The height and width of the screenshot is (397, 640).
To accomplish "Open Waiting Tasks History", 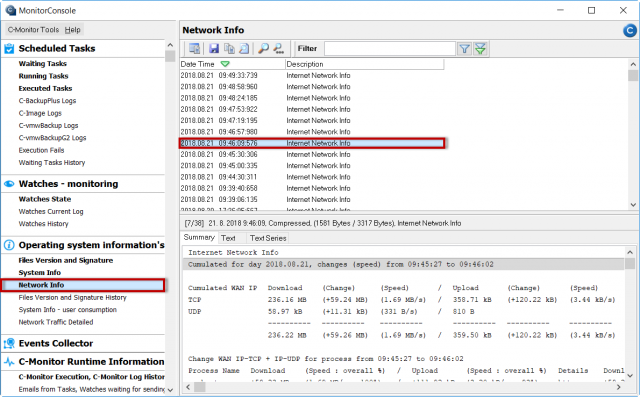I will (52, 162).
